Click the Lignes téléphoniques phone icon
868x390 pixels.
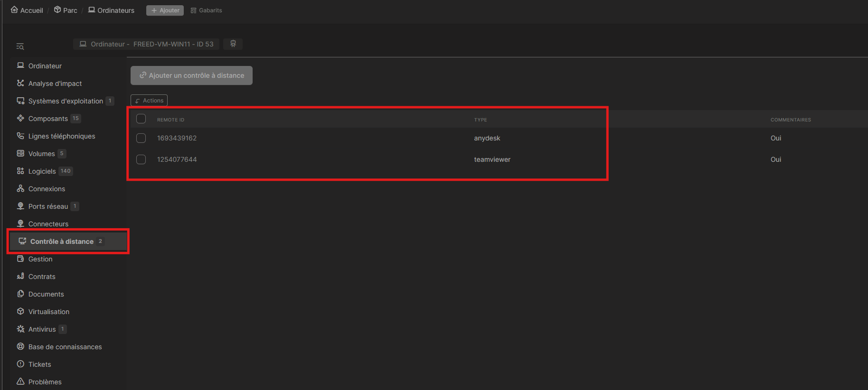pyautogui.click(x=20, y=136)
